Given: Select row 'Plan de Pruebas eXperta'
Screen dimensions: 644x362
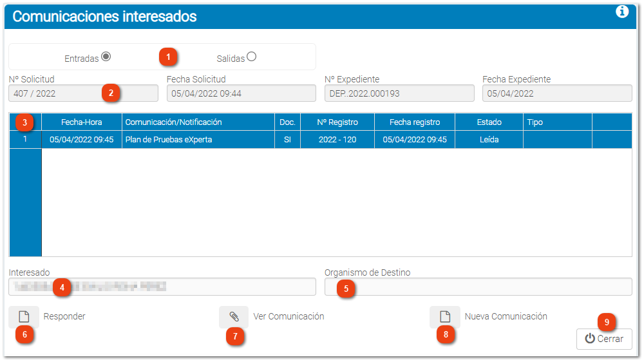Looking at the screenshot, I should (320, 140).
